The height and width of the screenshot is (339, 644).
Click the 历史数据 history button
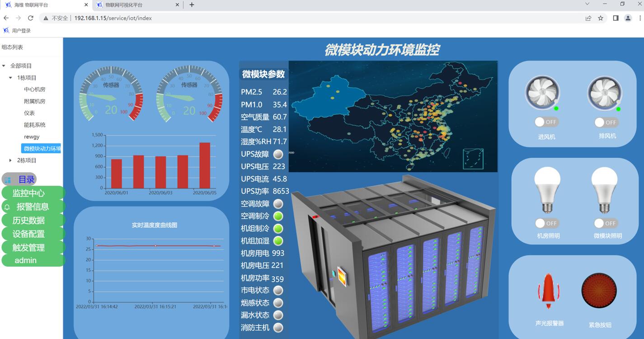pyautogui.click(x=28, y=221)
